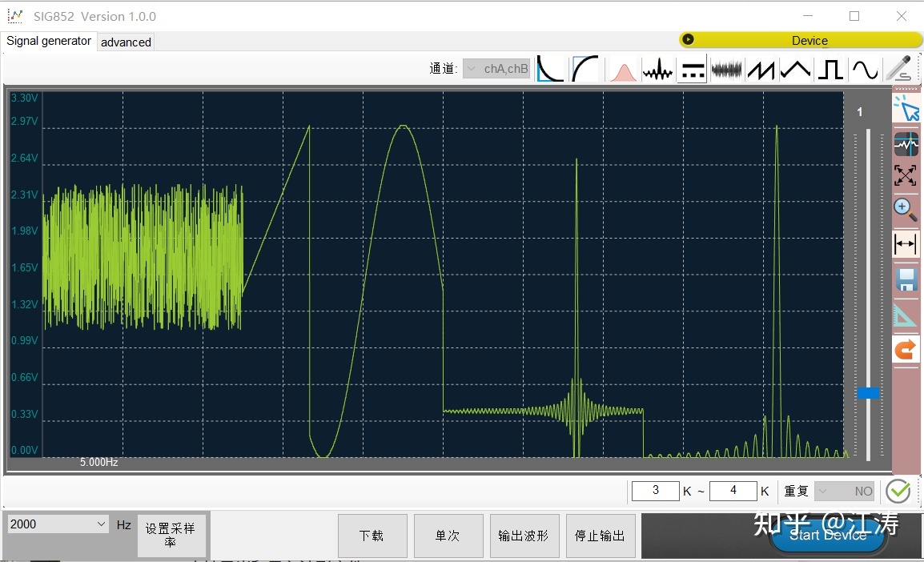Click the save floppy disk icon

906,279
